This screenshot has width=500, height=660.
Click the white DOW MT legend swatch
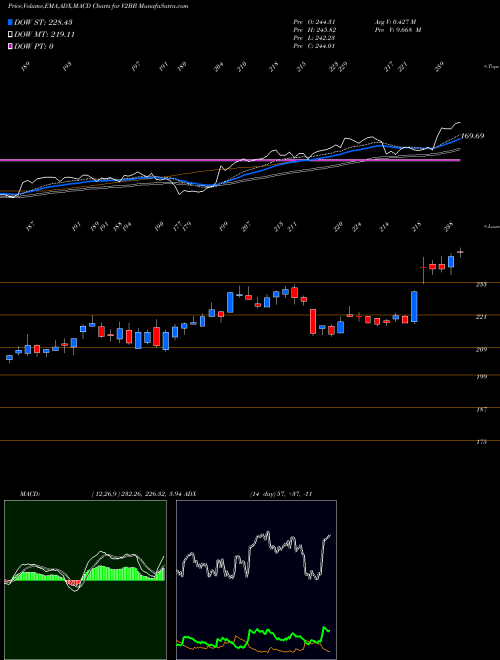(x=10, y=34)
